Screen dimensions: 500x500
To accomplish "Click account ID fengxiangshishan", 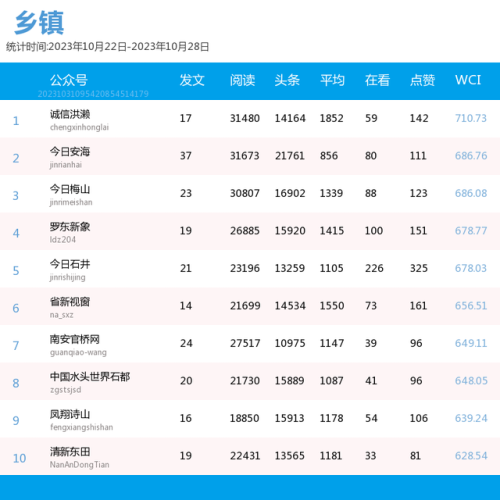I will coord(81,427).
